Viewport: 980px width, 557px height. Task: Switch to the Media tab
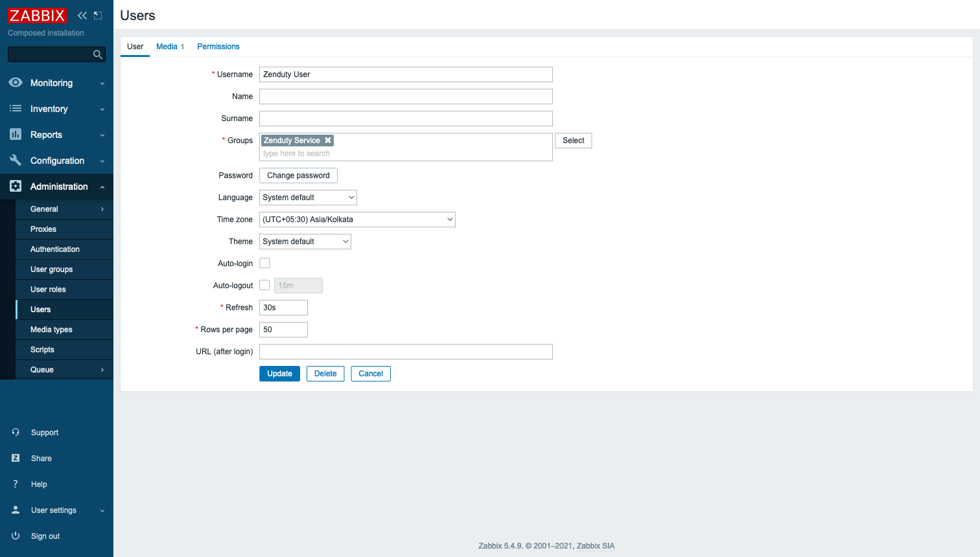[170, 47]
